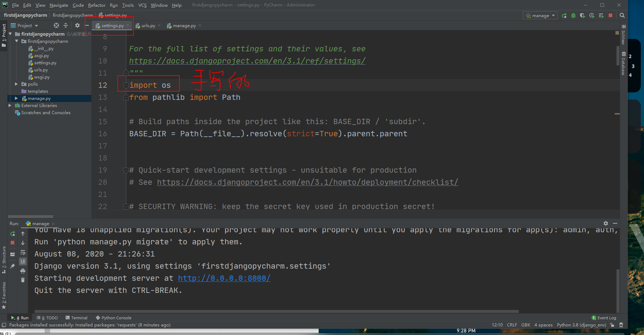Open the Python Console tool window
The width and height of the screenshot is (644, 335).
pyautogui.click(x=113, y=318)
